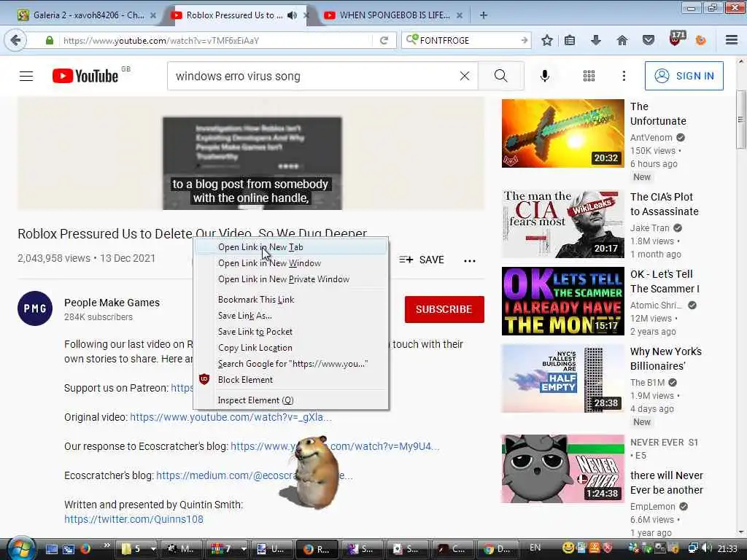The width and height of the screenshot is (747, 560).
Task: Open the Original video YouTube link
Action: tap(231, 418)
